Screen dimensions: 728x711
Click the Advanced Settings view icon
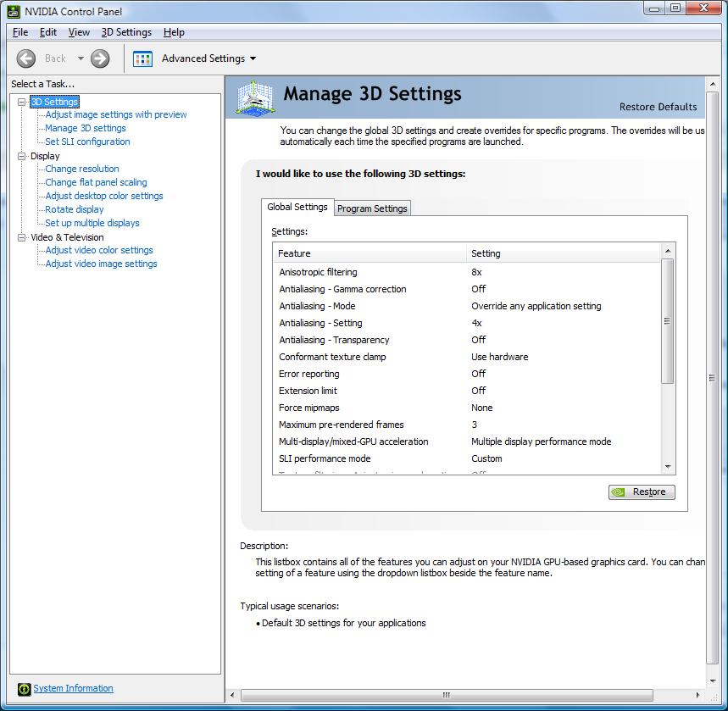[x=142, y=59]
